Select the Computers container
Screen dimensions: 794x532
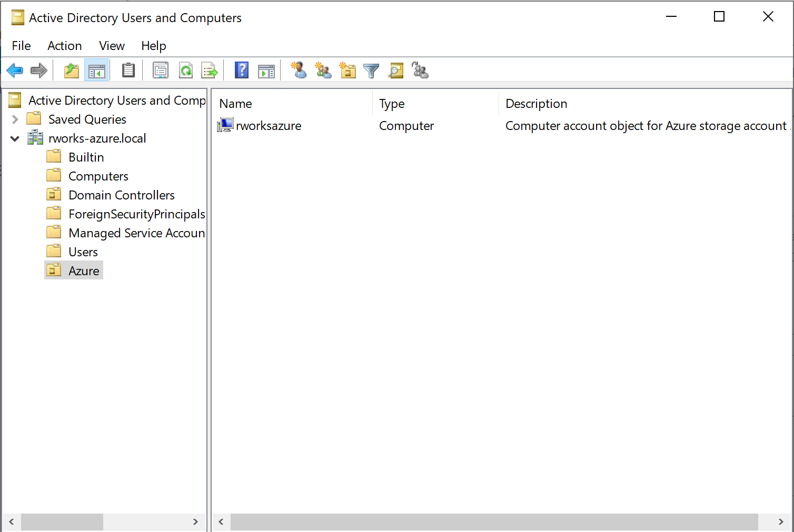pos(98,176)
